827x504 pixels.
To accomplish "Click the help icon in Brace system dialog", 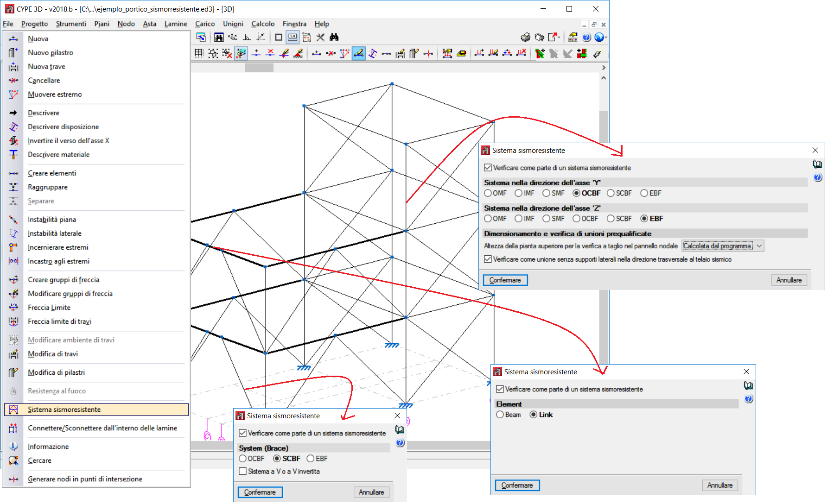I will point(400,443).
